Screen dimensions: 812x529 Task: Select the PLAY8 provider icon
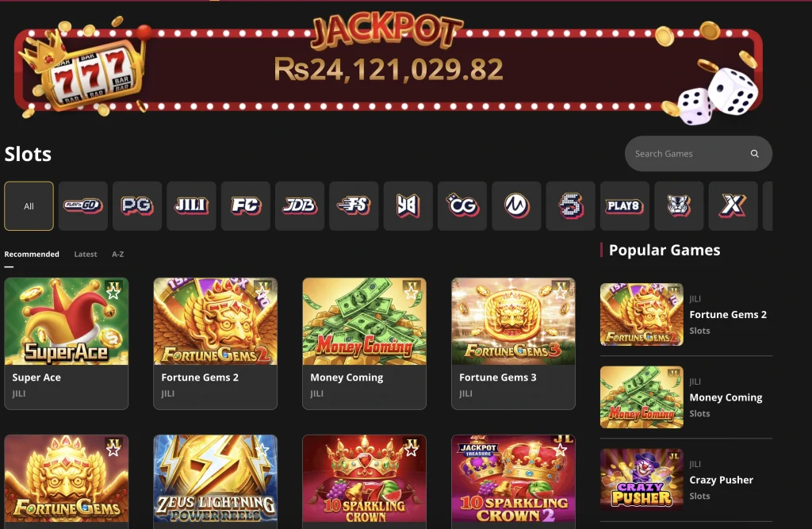pyautogui.click(x=625, y=205)
